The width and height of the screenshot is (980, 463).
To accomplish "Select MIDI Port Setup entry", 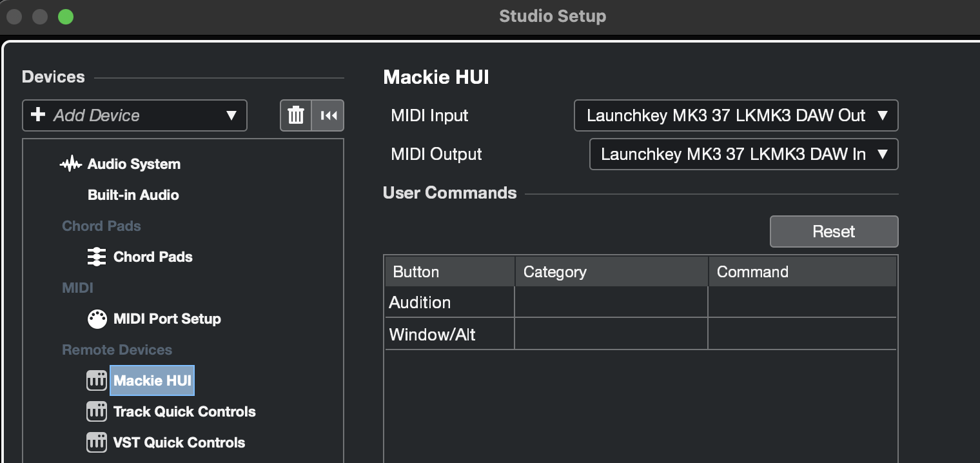I will [x=167, y=319].
